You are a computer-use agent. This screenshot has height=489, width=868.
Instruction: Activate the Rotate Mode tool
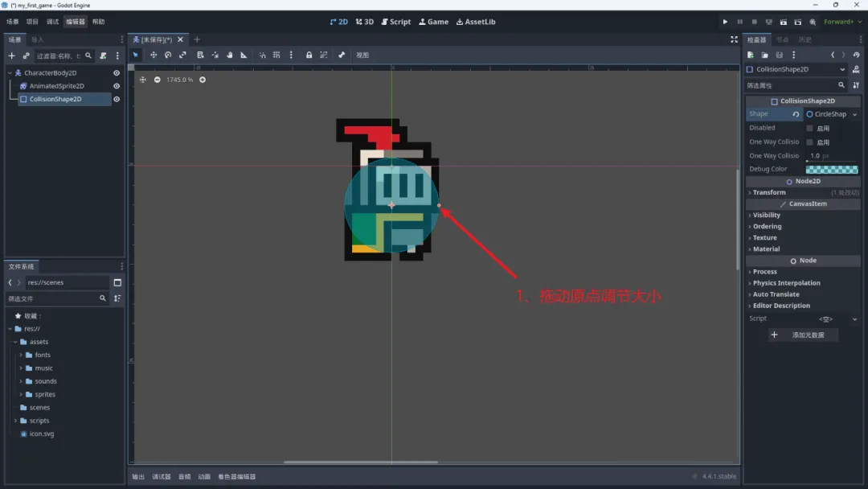168,55
